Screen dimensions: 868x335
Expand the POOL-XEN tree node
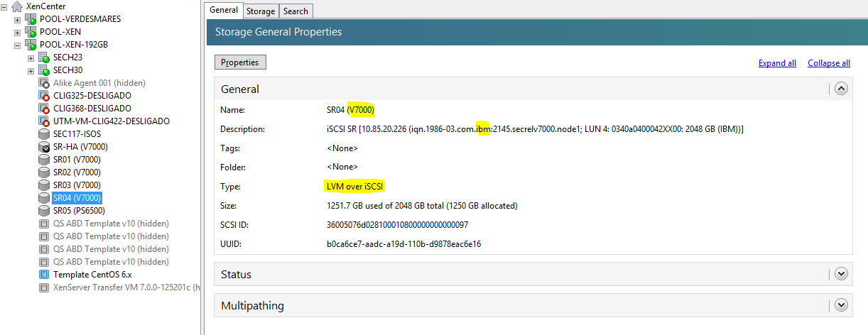(x=18, y=32)
